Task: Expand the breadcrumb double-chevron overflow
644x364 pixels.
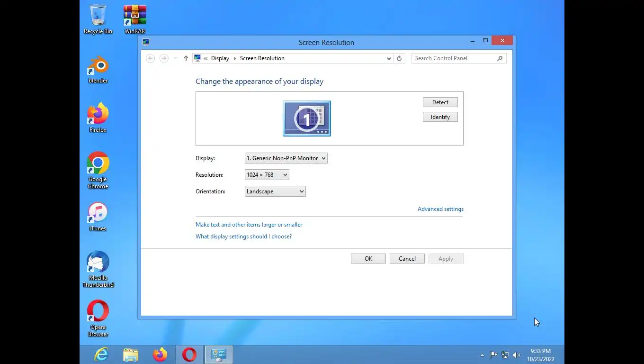Action: click(206, 58)
